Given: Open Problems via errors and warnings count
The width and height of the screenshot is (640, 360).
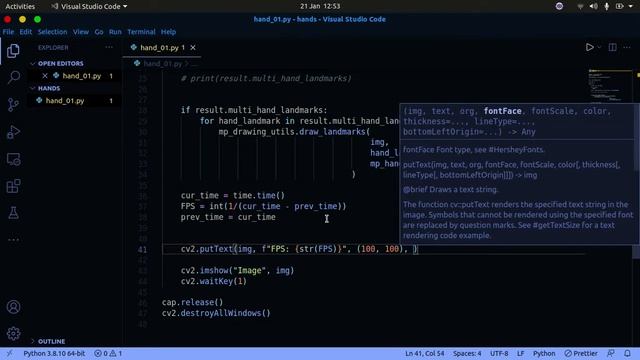Looking at the screenshot, I should (x=108, y=353).
